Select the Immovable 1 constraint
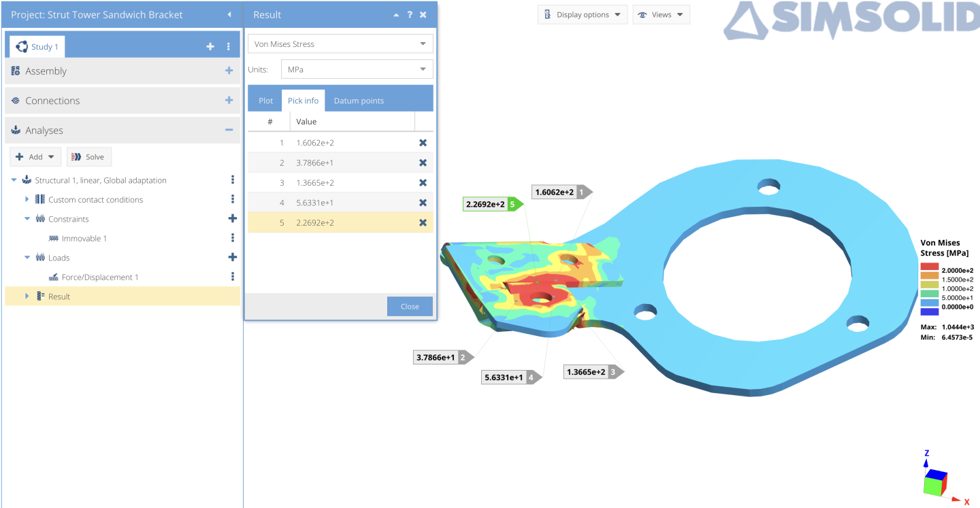 click(x=84, y=239)
